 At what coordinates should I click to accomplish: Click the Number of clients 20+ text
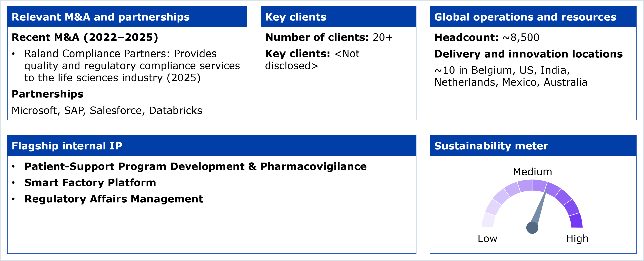tap(329, 37)
